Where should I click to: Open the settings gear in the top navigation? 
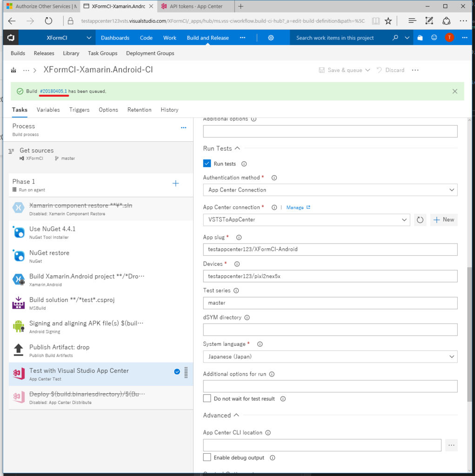point(271,38)
